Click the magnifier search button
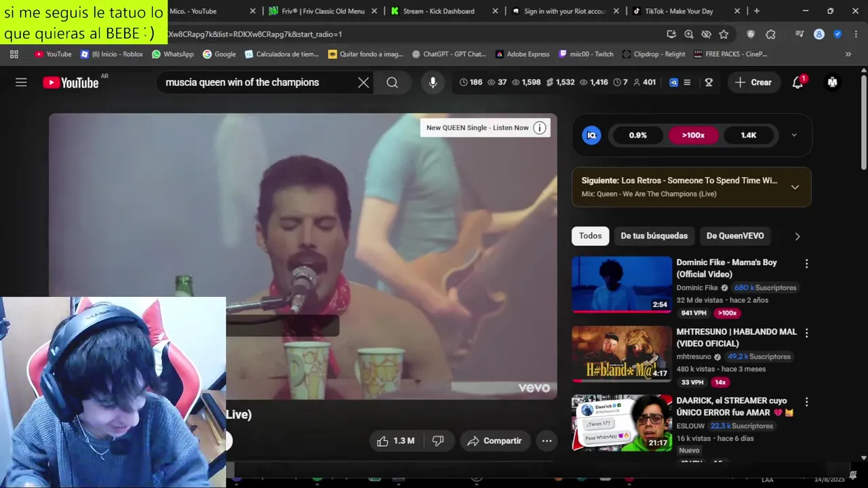868x488 pixels. tap(392, 83)
